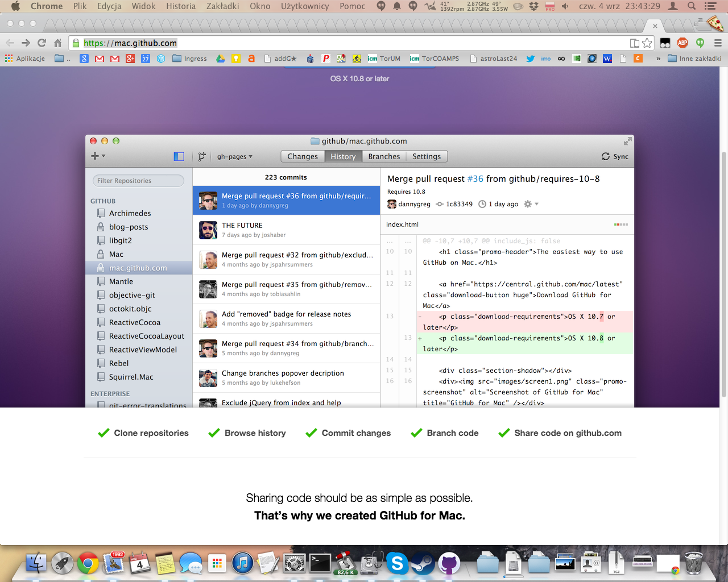Open the Zakładki menu
Image resolution: width=728 pixels, height=582 pixels.
222,6
